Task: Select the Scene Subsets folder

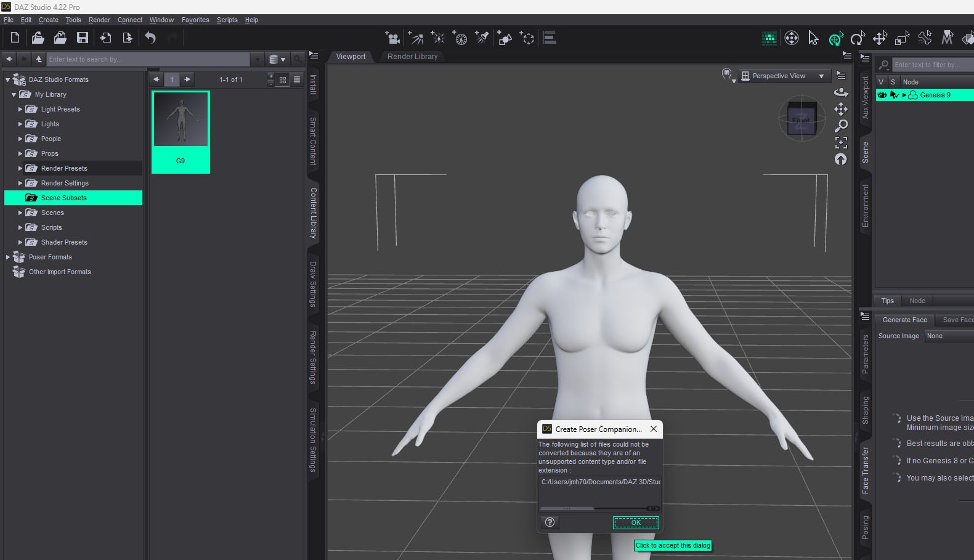Action: click(x=73, y=198)
